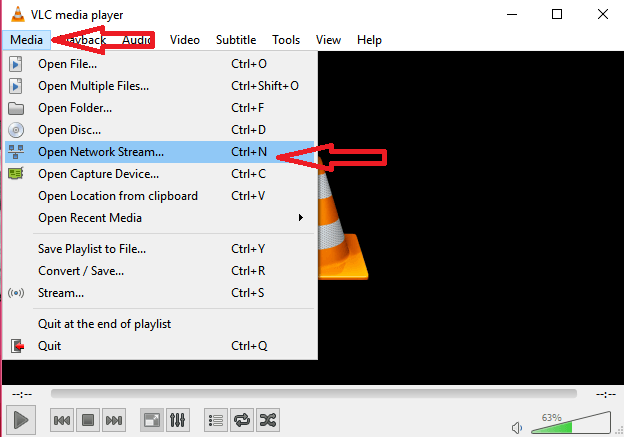Click the playback seek bar
The height and width of the screenshot is (437, 624).
(314, 394)
